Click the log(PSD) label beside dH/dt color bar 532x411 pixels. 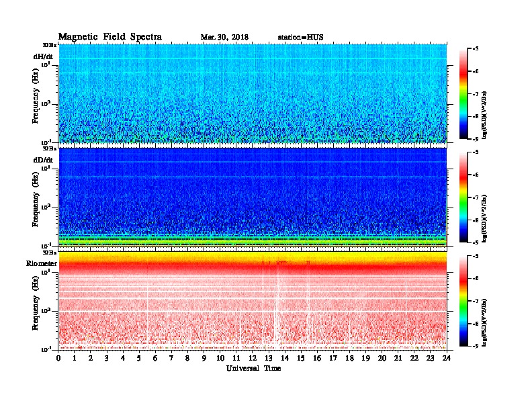(485, 115)
